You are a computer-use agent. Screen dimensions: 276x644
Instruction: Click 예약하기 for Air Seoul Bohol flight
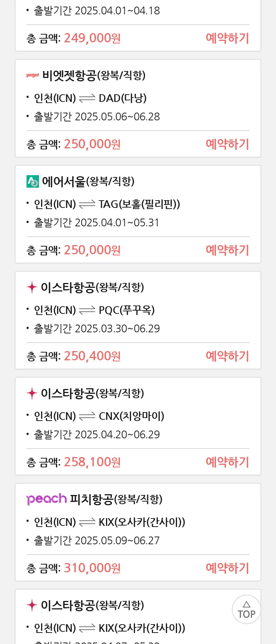click(227, 250)
